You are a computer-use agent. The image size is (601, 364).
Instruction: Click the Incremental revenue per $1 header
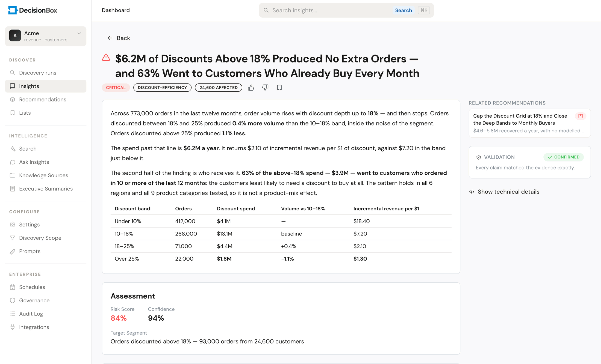click(386, 209)
